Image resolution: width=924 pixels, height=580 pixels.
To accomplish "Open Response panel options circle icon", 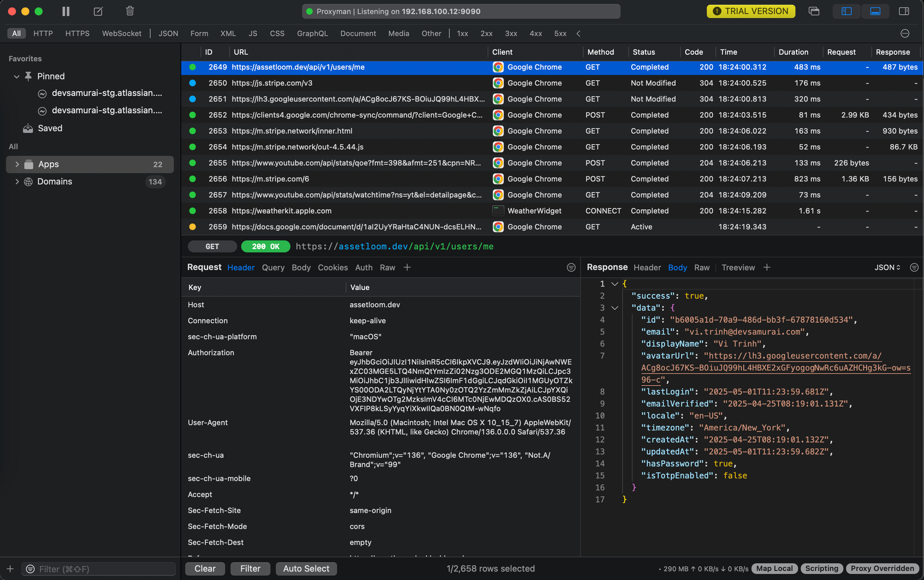I will [x=914, y=267].
